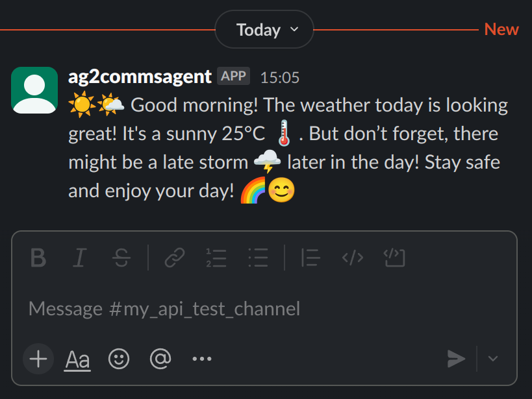Send the message now
Screen dimensions: 532x399
tap(456, 359)
